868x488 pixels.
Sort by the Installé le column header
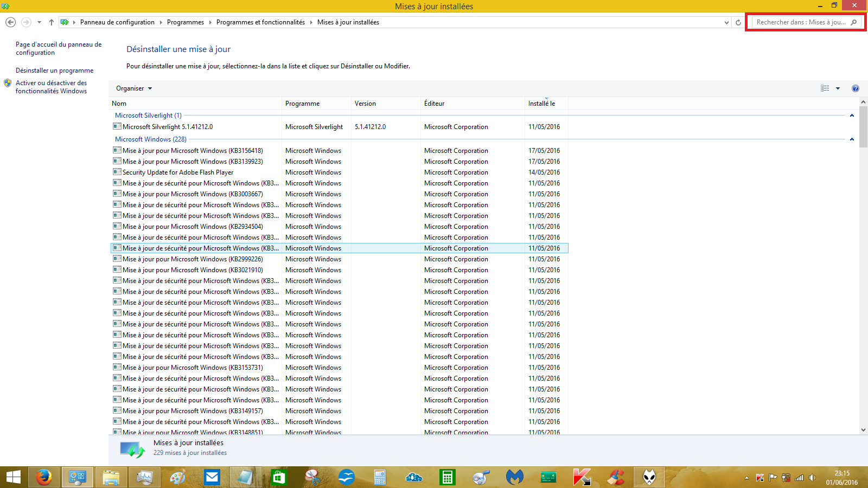542,104
